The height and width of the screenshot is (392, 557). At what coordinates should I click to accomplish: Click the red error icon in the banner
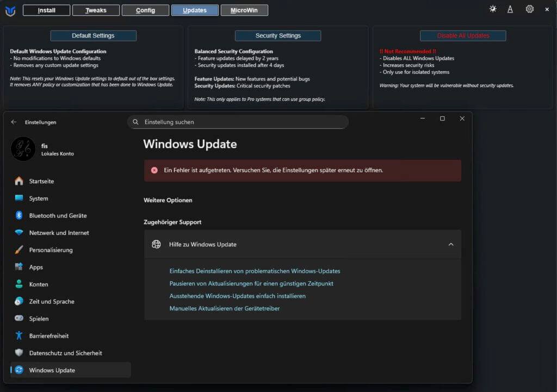pos(154,170)
